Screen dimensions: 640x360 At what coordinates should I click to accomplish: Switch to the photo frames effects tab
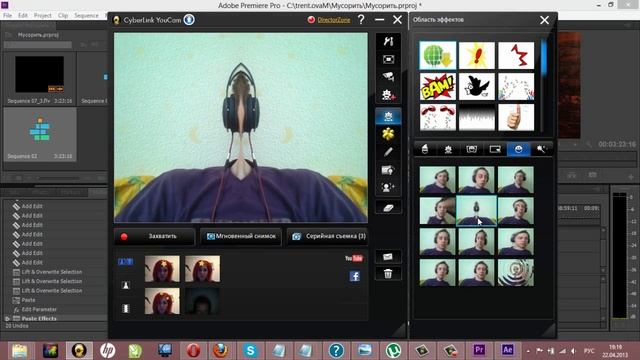pyautogui.click(x=471, y=149)
